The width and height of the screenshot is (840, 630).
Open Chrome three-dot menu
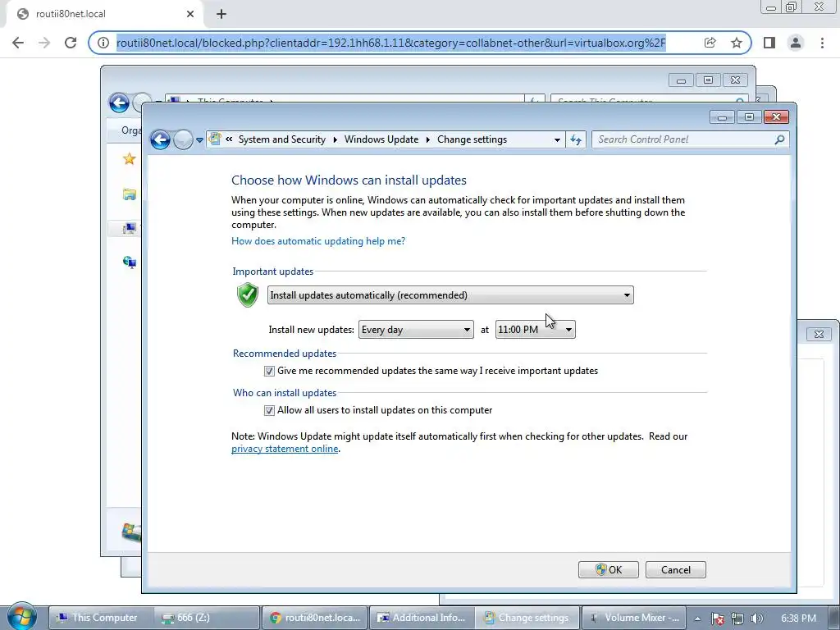tap(822, 43)
